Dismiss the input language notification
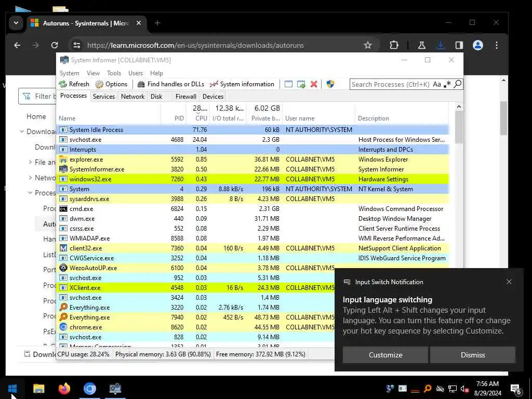The width and height of the screenshot is (532, 399). (473, 355)
